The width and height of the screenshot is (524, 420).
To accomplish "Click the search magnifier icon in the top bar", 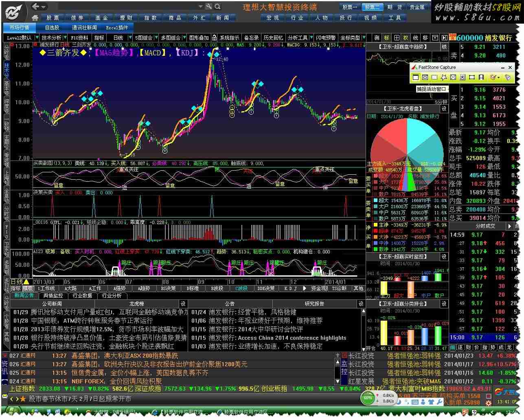I will click(x=218, y=7).
